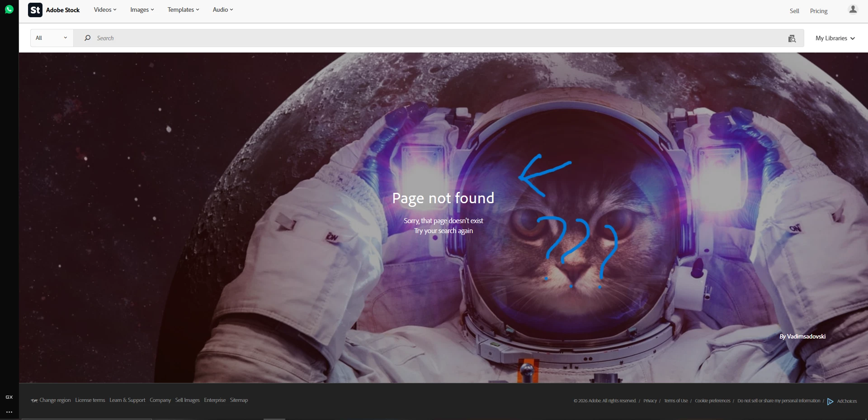Viewport: 868px width, 420px height.
Task: Click the Sell link in header
Action: 794,11
